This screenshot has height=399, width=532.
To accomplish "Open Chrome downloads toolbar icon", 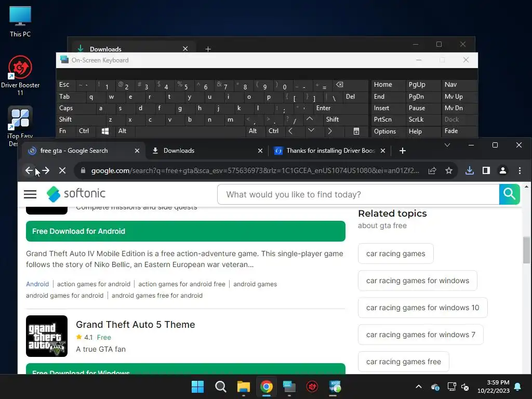I will tap(470, 170).
